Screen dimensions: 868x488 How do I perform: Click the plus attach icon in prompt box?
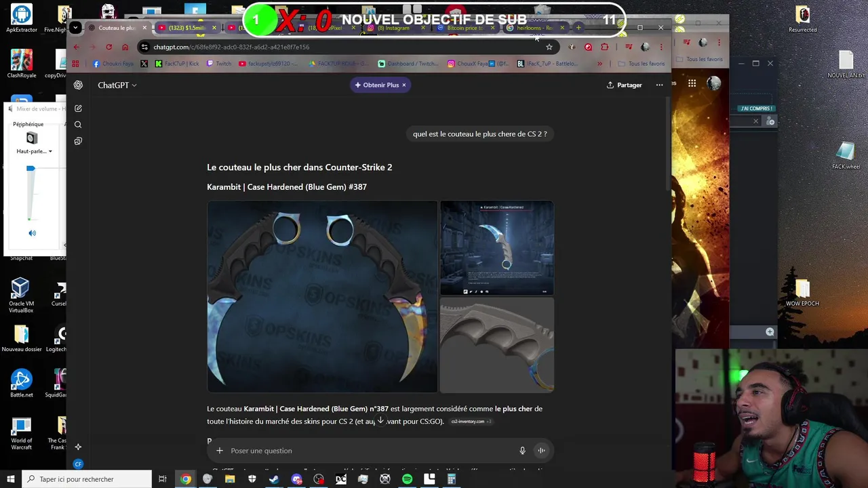pos(219,451)
